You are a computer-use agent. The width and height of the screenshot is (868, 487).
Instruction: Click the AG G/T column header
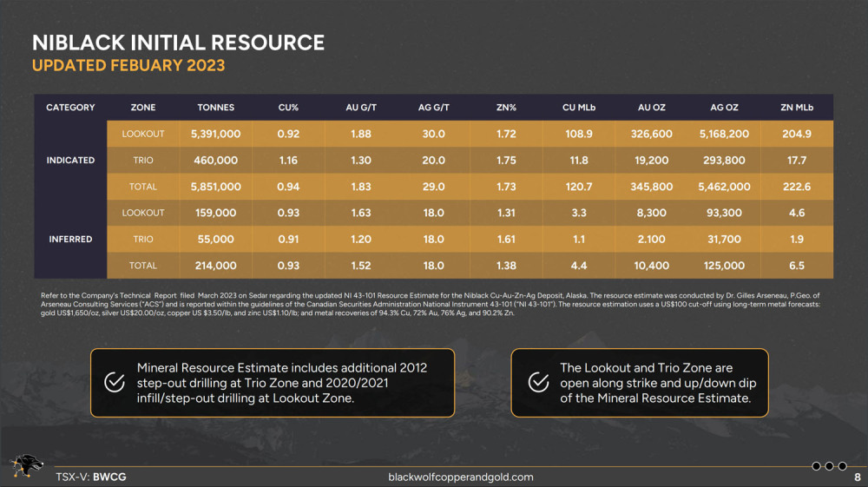433,108
